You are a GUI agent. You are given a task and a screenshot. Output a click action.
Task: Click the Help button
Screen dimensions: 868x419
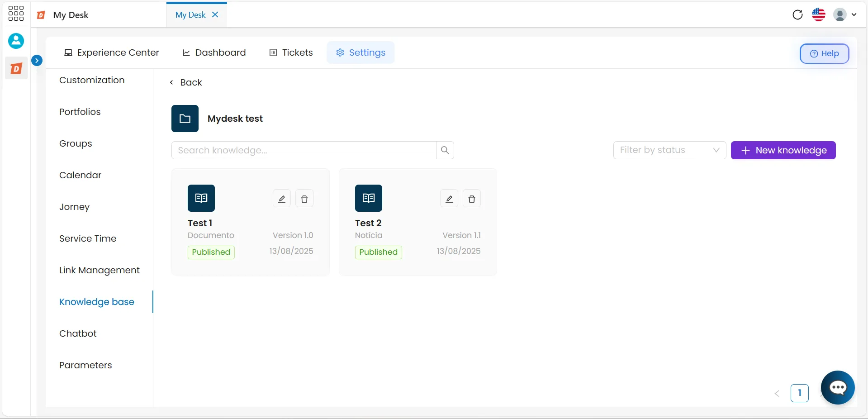tap(824, 53)
